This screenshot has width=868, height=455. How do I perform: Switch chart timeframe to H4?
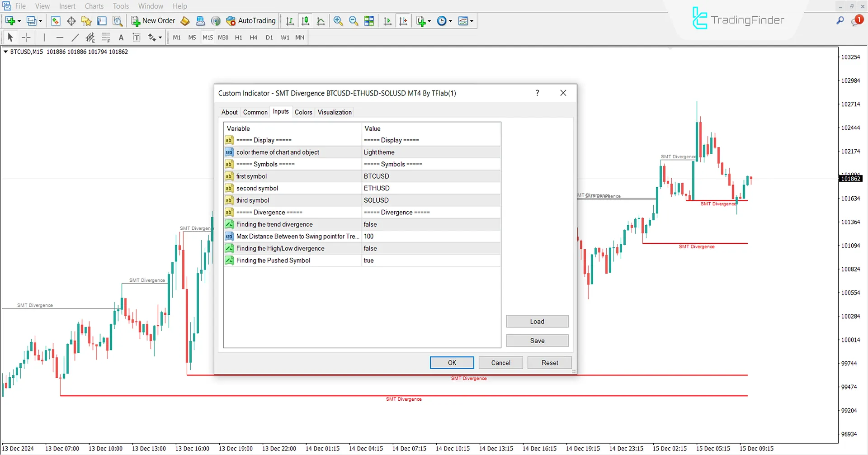(253, 38)
